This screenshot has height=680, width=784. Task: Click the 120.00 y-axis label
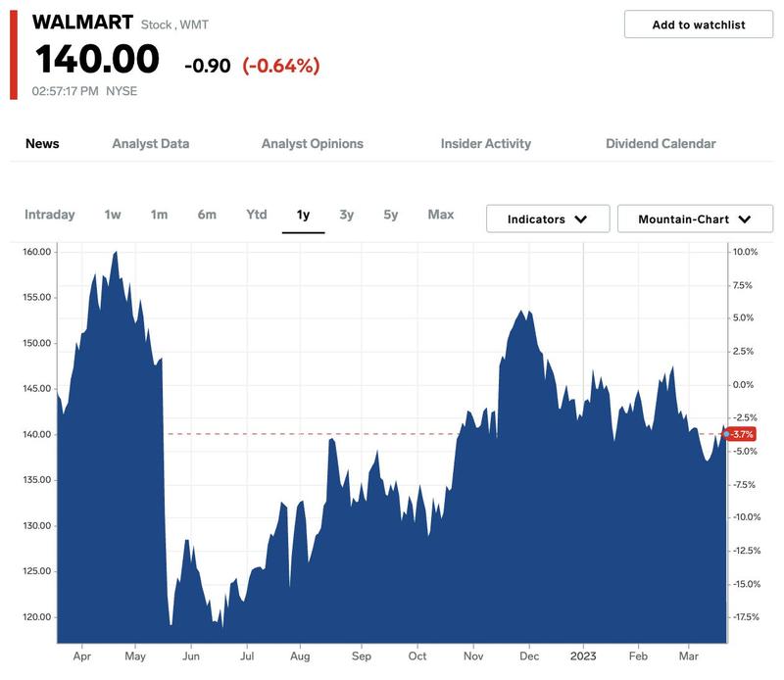click(36, 617)
